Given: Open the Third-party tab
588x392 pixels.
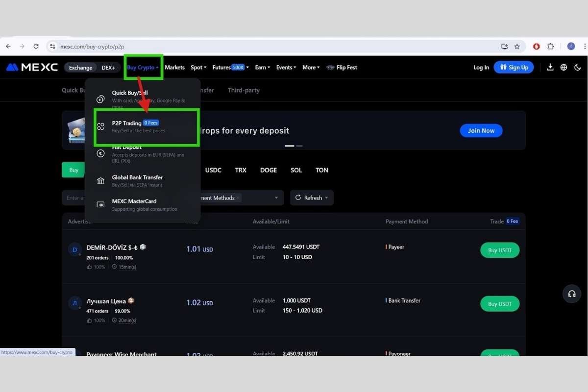Looking at the screenshot, I should tap(243, 90).
